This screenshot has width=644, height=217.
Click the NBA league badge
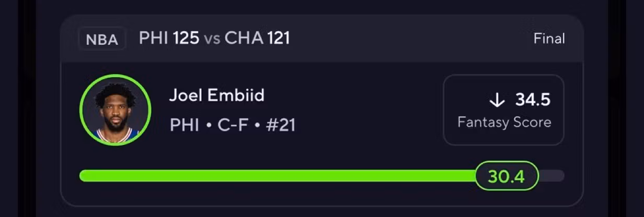[x=102, y=39]
